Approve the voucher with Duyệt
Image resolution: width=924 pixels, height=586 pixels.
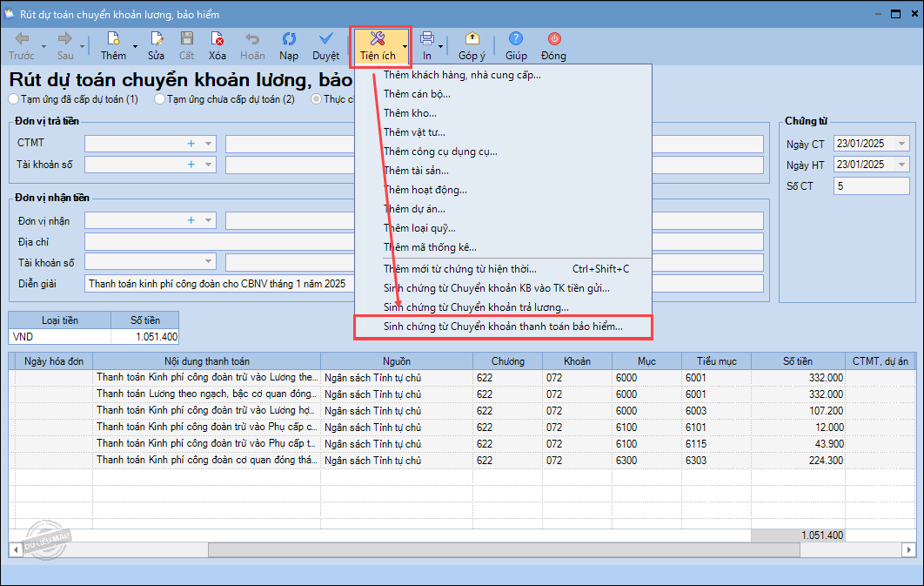(x=325, y=46)
